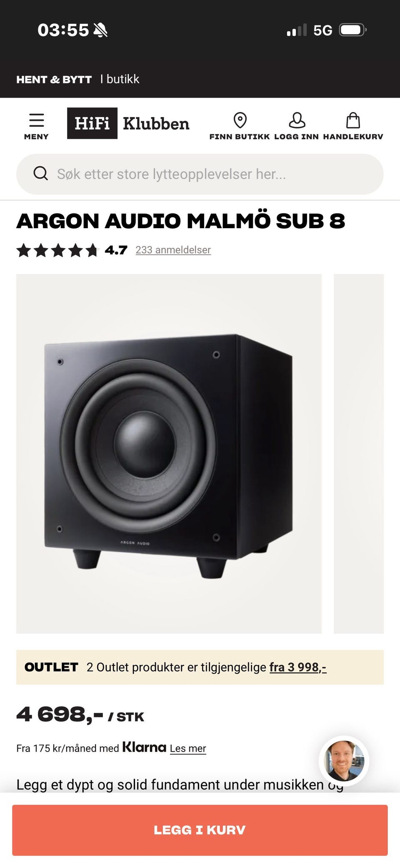
Task: Tap the Finn Butikk location pin icon
Action: coord(240,121)
